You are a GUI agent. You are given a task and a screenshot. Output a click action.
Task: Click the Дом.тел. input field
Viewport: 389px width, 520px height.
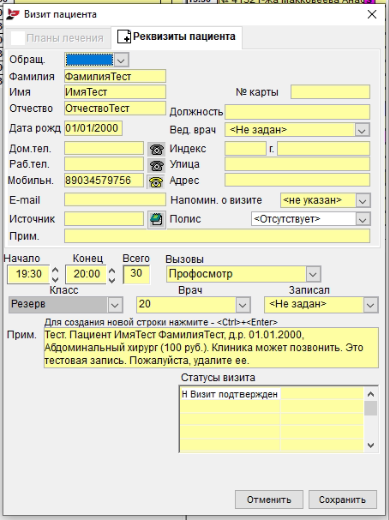coord(104,148)
